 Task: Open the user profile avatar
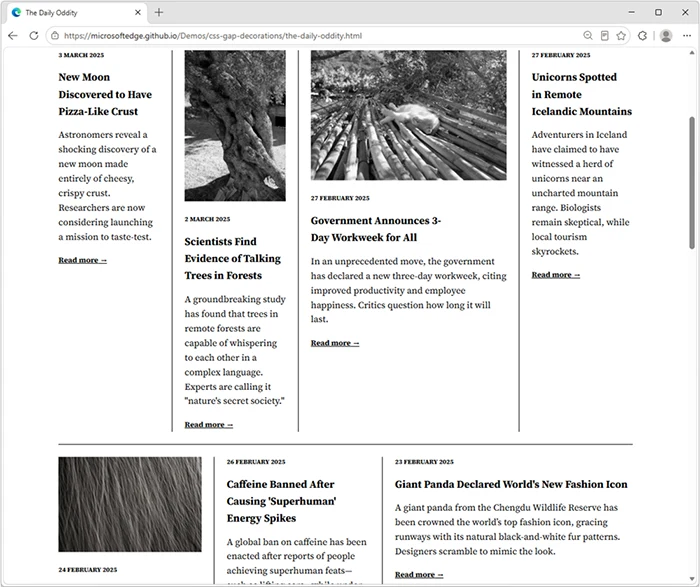point(666,36)
